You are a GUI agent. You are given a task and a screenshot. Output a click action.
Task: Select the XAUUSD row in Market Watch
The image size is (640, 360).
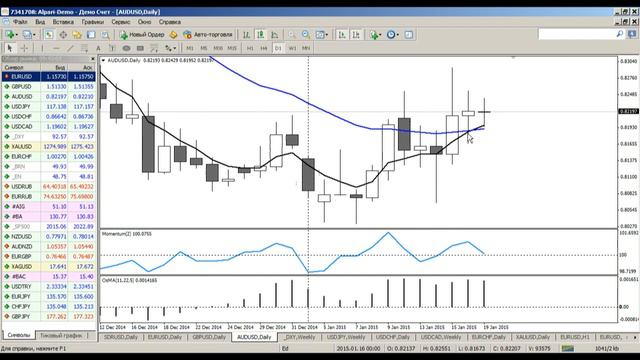[x=49, y=147]
